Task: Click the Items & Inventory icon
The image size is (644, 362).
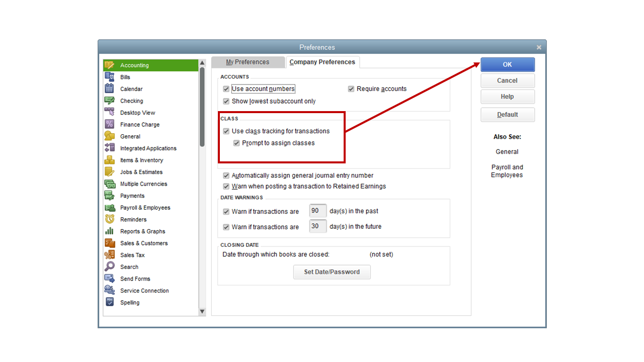Action: click(109, 160)
